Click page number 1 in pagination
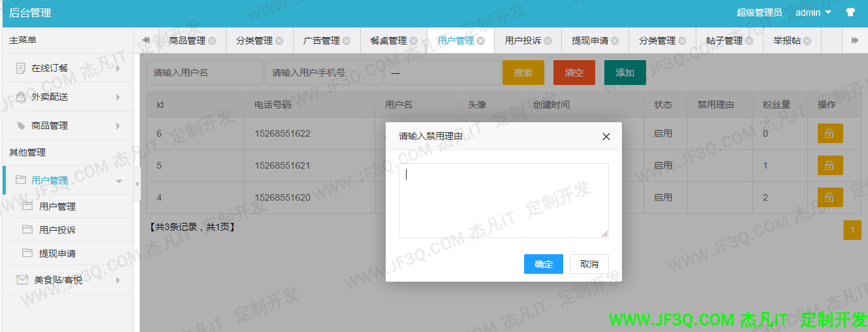 (852, 230)
